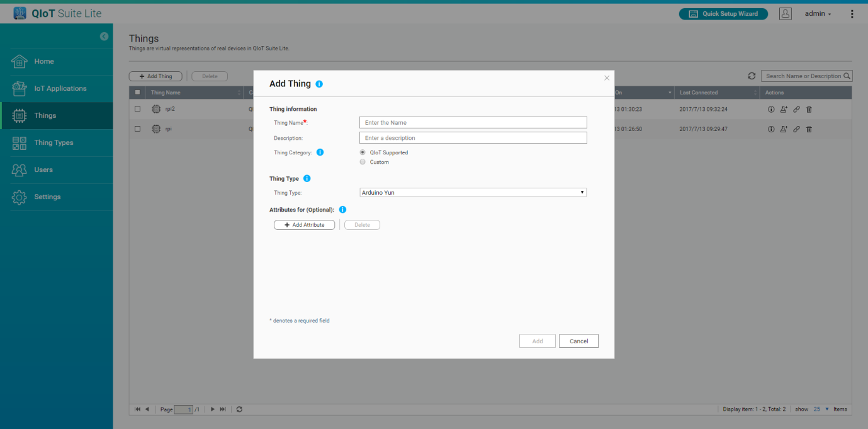The height and width of the screenshot is (429, 868).
Task: Open the show 25 items dropdown
Action: (x=820, y=409)
